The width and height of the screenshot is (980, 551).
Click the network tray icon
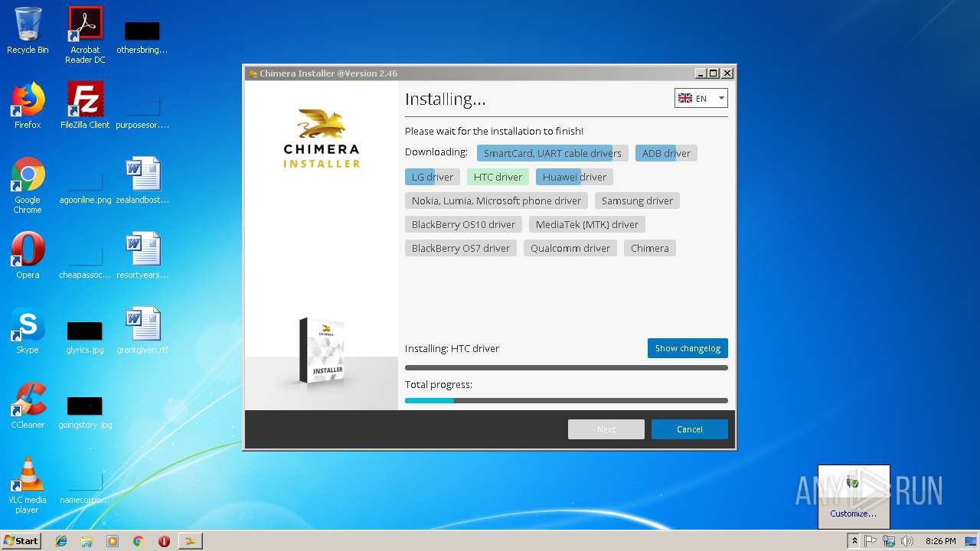[x=889, y=541]
